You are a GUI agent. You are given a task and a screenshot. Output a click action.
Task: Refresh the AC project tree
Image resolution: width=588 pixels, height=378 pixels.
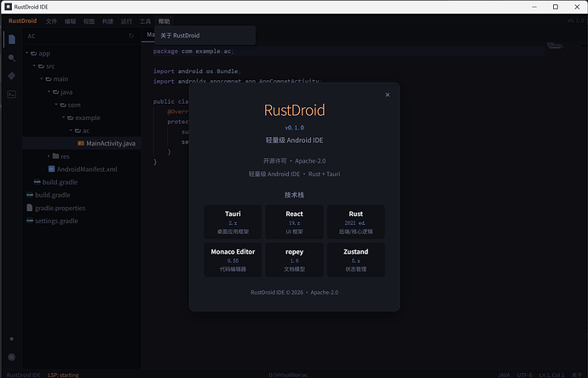(x=131, y=36)
